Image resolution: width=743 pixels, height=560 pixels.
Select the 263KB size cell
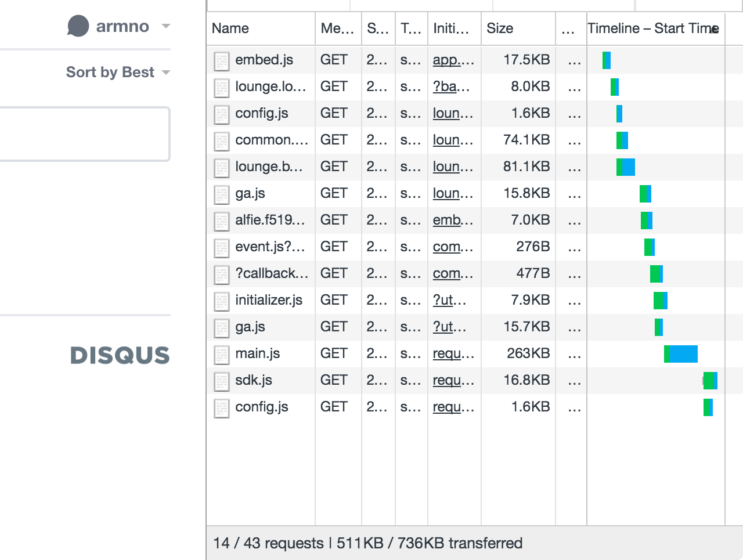528,353
